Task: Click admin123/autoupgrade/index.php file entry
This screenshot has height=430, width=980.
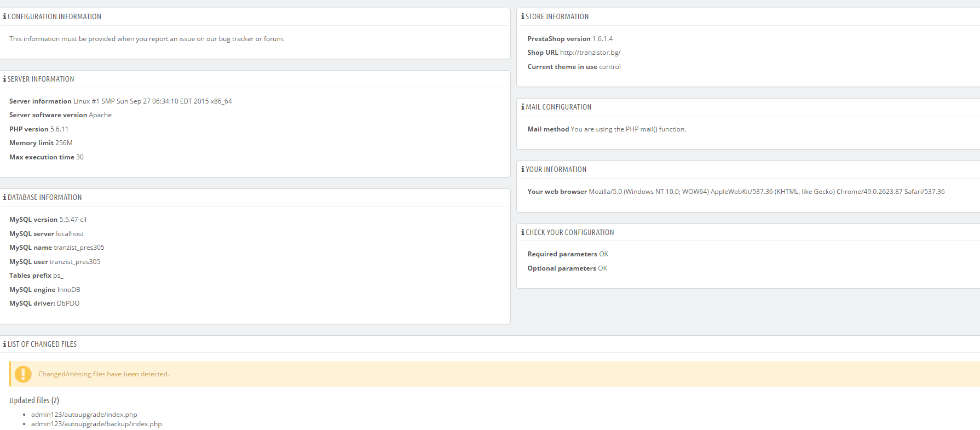Action: click(x=84, y=415)
